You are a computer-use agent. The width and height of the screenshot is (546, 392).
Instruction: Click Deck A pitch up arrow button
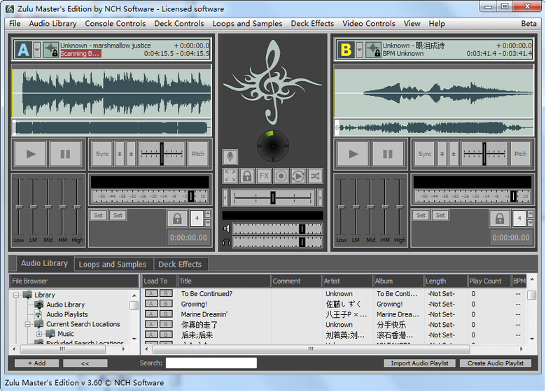click(x=131, y=154)
